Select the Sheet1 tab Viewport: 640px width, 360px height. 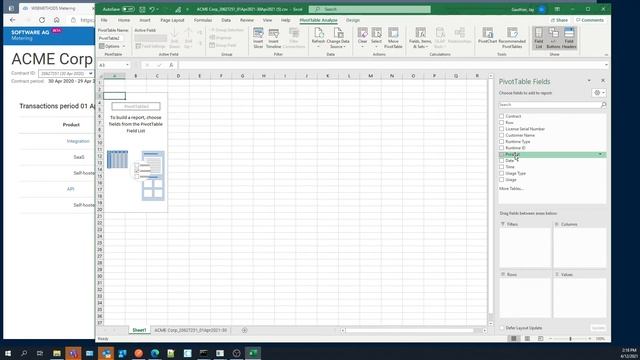tap(139, 330)
